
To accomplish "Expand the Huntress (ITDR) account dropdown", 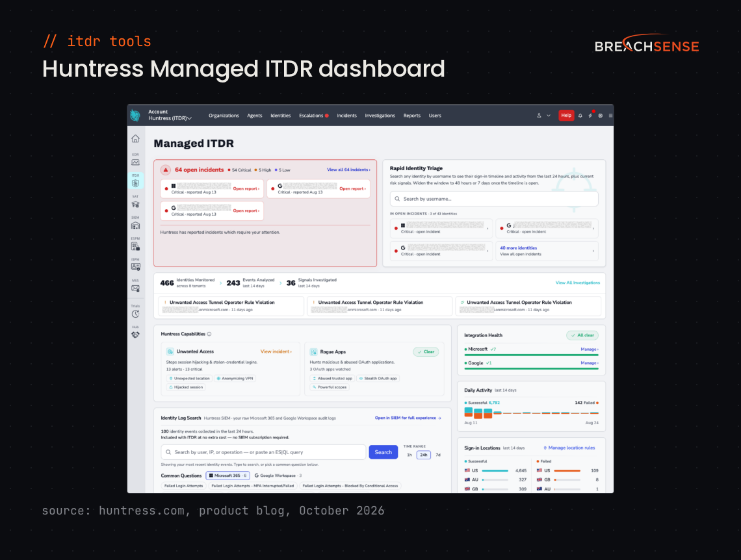I will (x=170, y=118).
